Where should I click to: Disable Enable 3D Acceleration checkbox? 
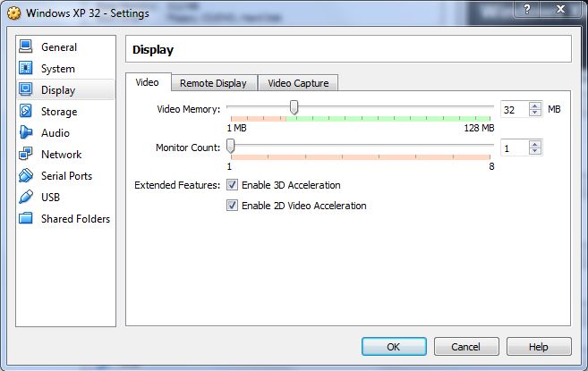[x=232, y=185]
